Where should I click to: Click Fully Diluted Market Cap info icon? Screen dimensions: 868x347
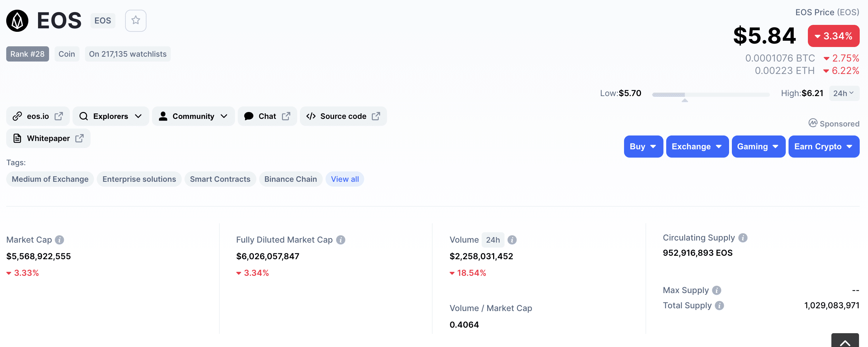(341, 240)
